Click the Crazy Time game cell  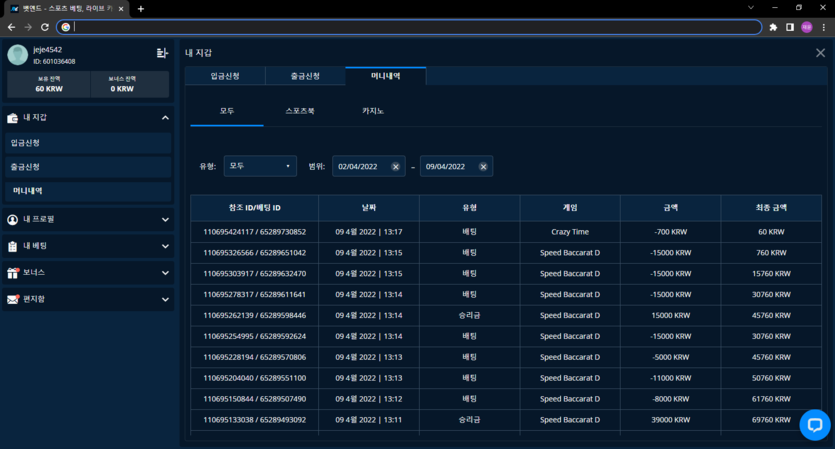[570, 232]
